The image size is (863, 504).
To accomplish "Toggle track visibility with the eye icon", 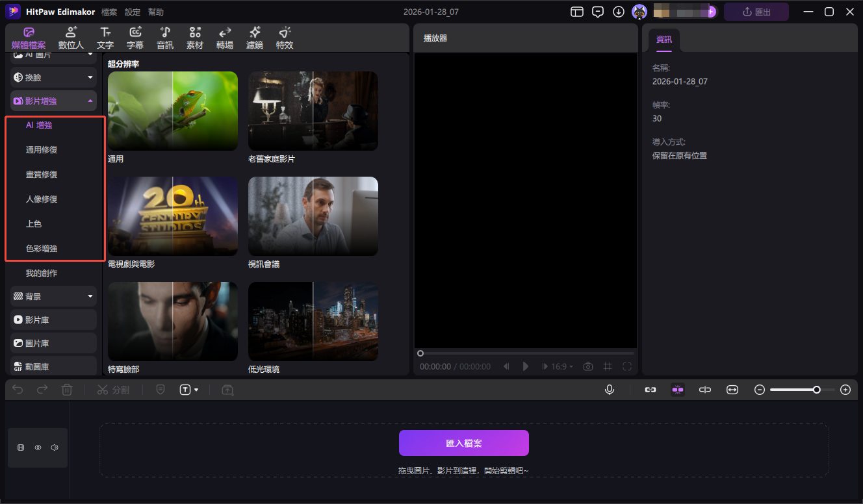I will point(38,447).
